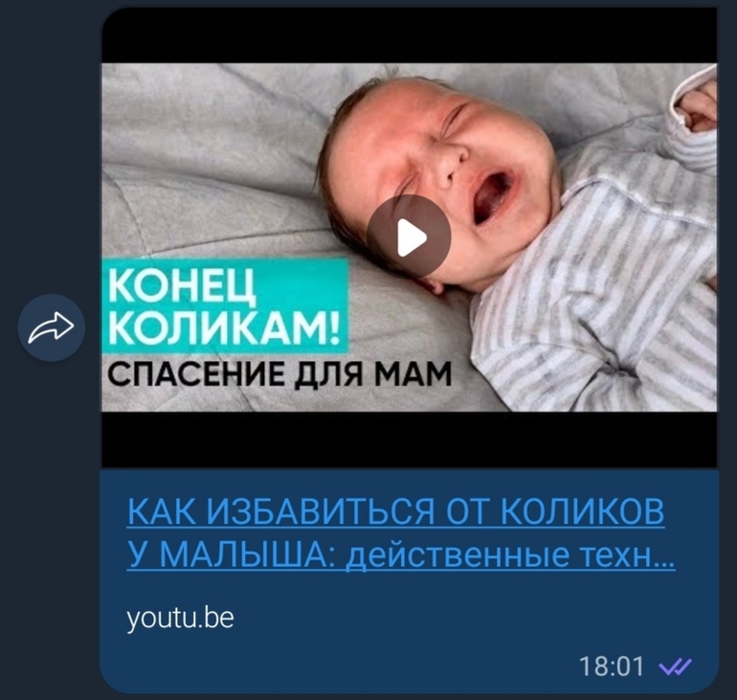Click the dark chat background below the forward icon
Screen dimensions: 737x700
coord(50,517)
